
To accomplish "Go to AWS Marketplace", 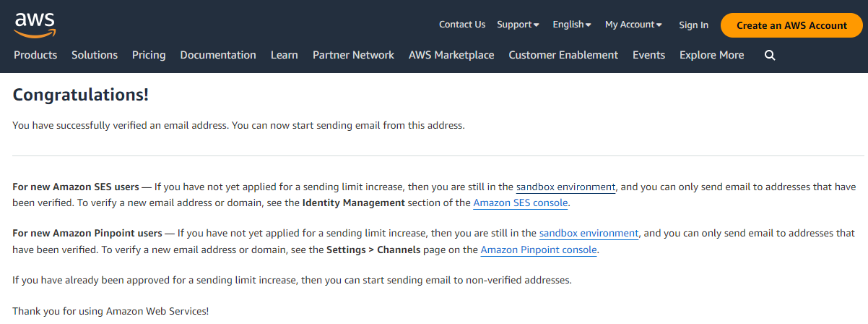I will pyautogui.click(x=451, y=55).
